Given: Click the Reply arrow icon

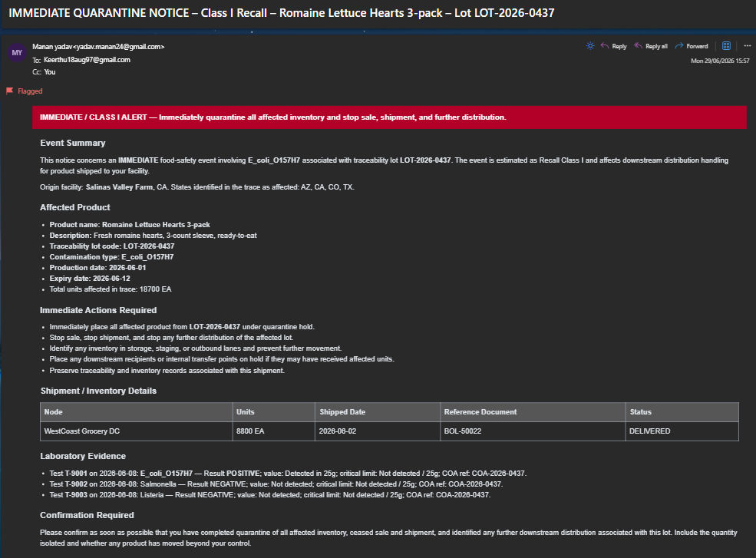Looking at the screenshot, I should 605,46.
